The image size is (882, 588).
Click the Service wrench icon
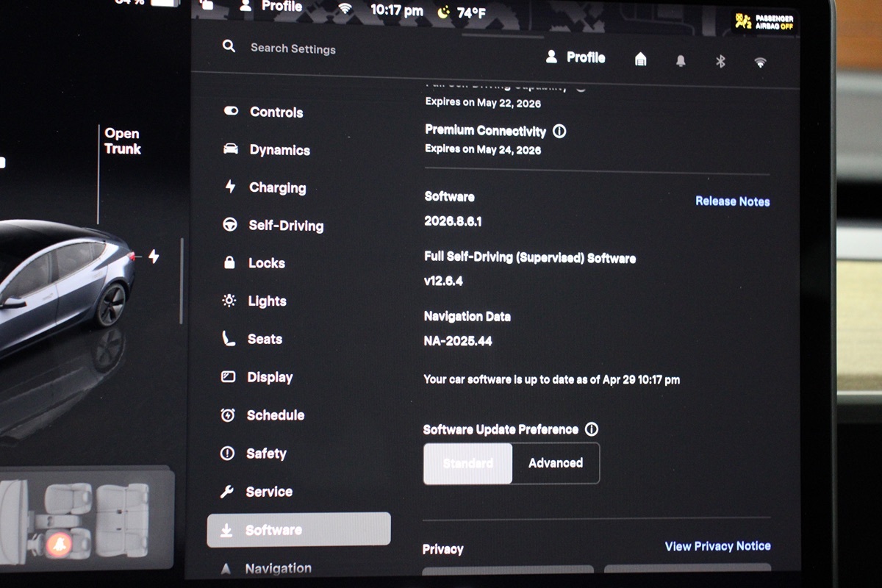point(227,492)
